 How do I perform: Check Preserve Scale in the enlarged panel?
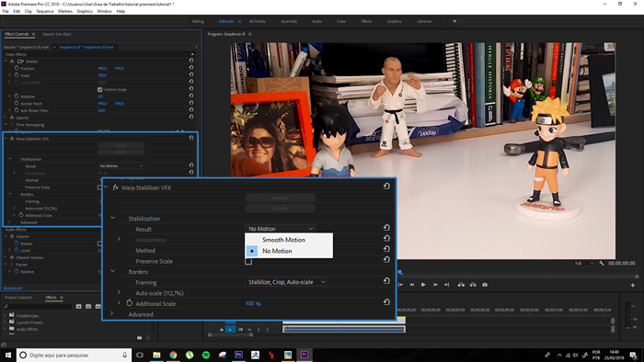pyautogui.click(x=248, y=261)
